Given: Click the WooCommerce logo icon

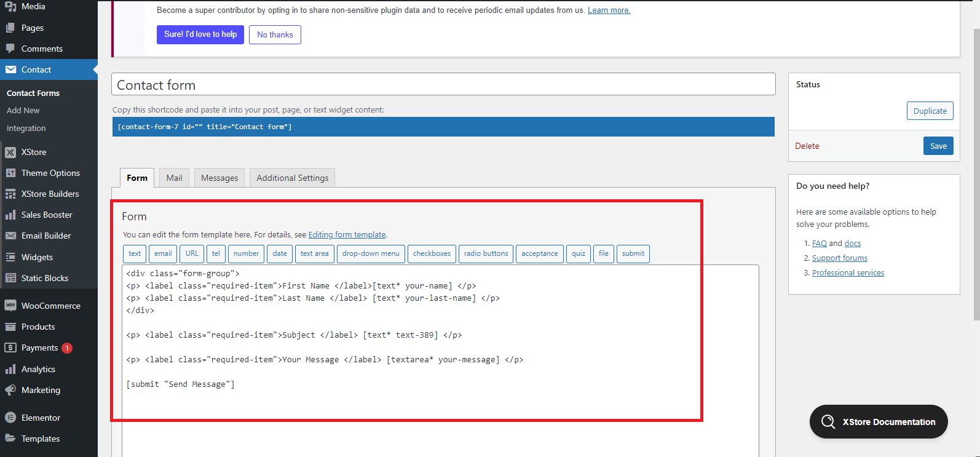Looking at the screenshot, I should [x=10, y=306].
